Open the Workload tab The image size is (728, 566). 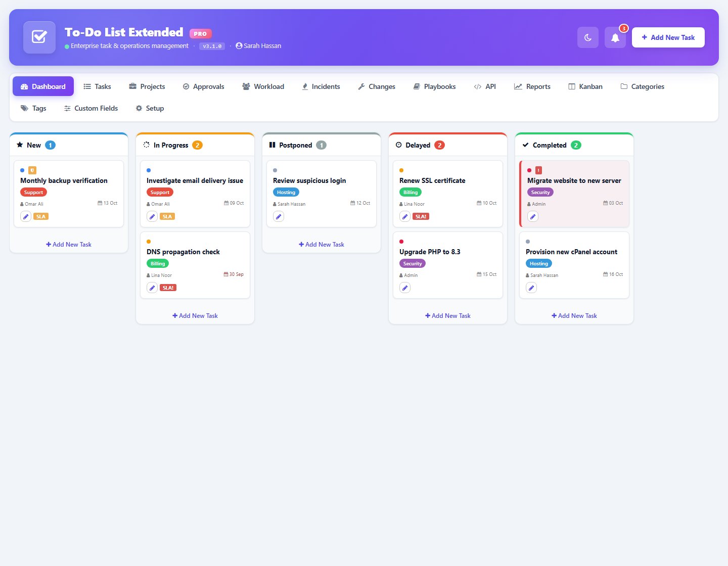(263, 86)
